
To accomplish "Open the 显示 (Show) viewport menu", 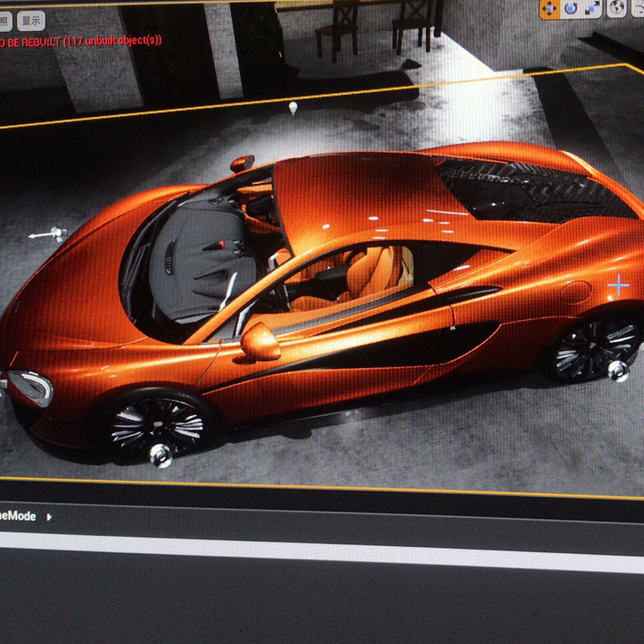I will tap(31, 20).
